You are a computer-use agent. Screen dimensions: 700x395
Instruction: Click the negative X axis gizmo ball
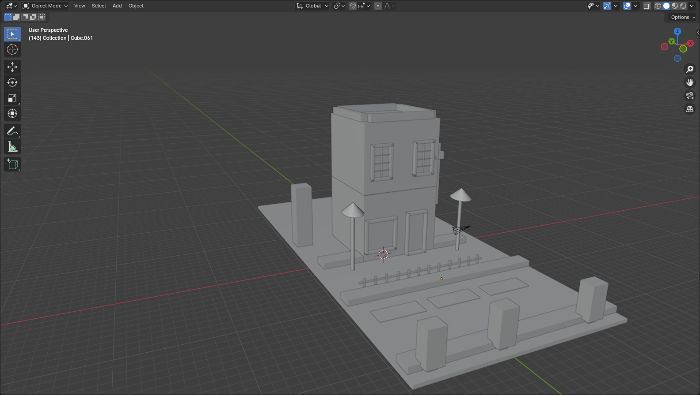[x=664, y=47]
